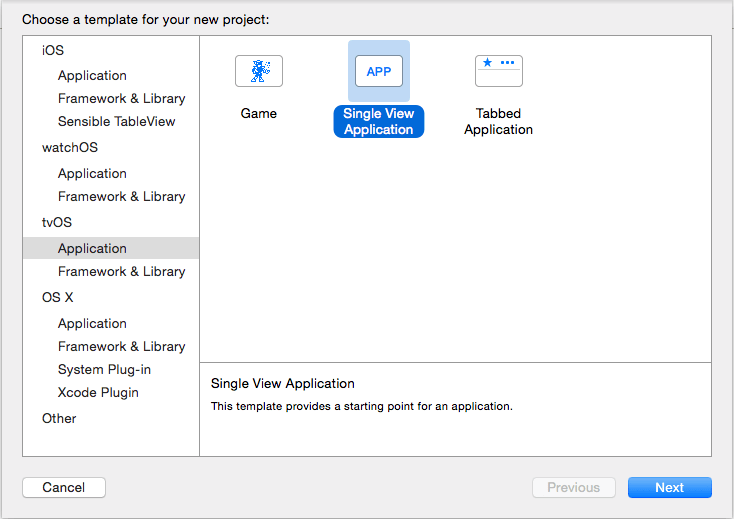Viewport: 734px width, 519px height.
Task: Select the watchOS section header
Action: click(x=70, y=147)
